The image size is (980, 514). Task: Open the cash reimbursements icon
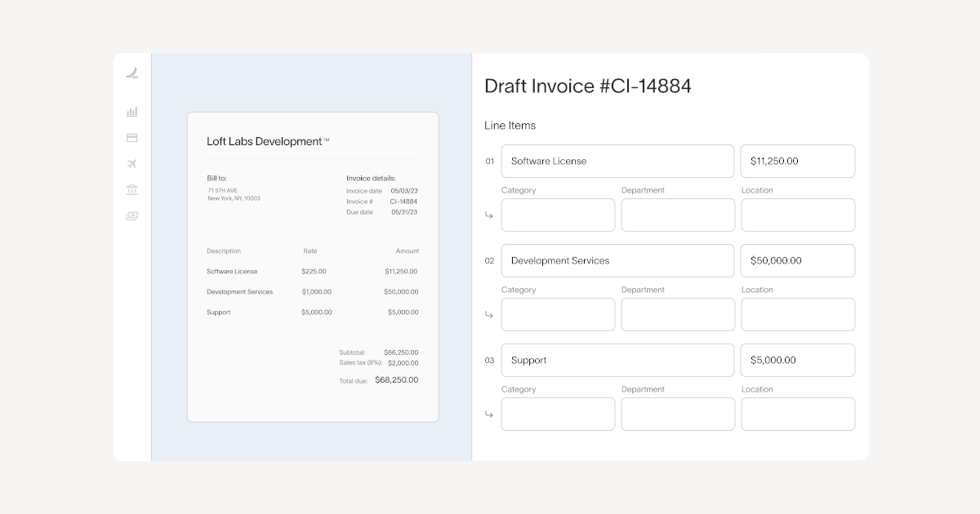click(132, 216)
